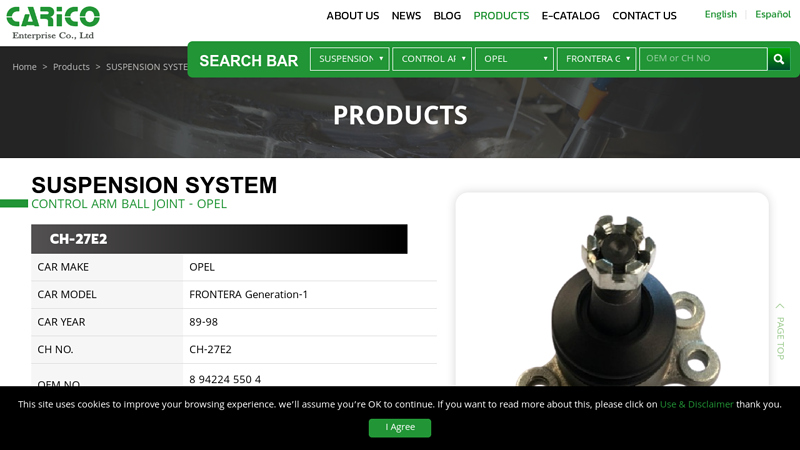This screenshot has height=450, width=800.
Task: Click the green search magnifier button
Action: (779, 59)
